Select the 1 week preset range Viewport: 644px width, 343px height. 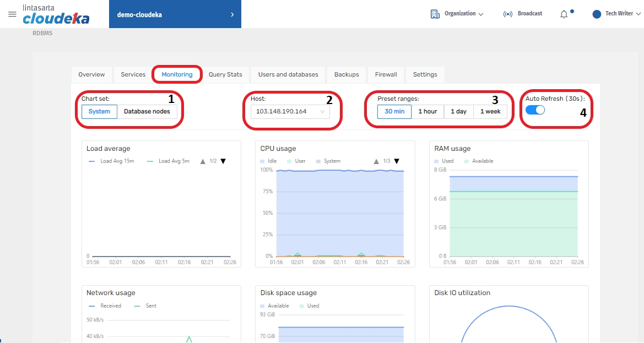click(x=490, y=111)
